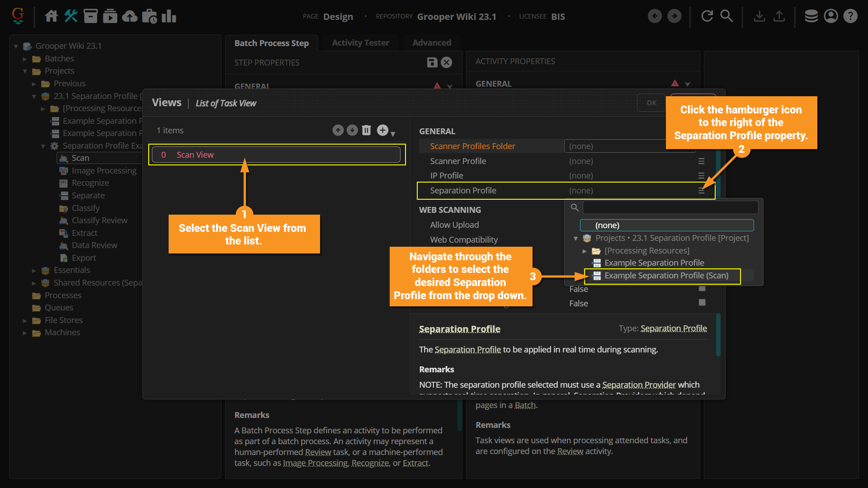The image size is (868, 488).
Task: Click the save icon in Step Properties
Action: tap(432, 62)
